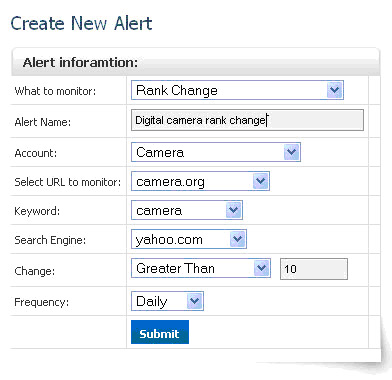Viewport: 392px width, 380px height.
Task: Click the camera.org select field
Action: [x=200, y=181]
